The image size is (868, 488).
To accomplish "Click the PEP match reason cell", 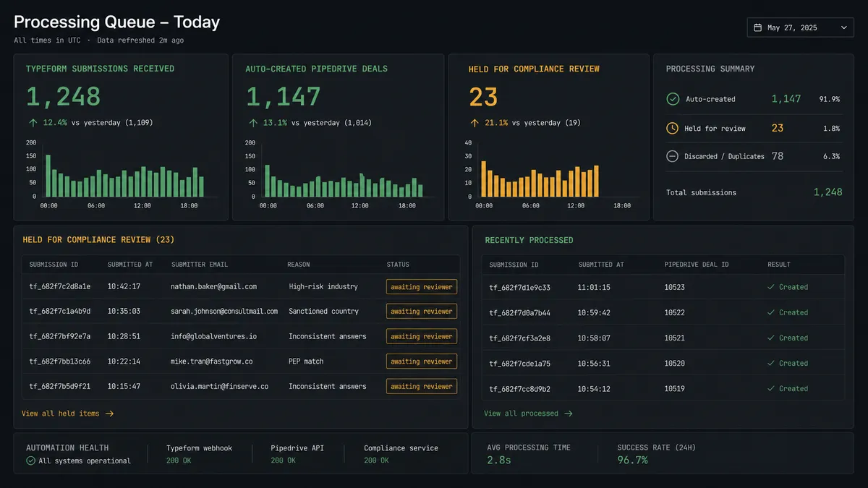I will (307, 361).
